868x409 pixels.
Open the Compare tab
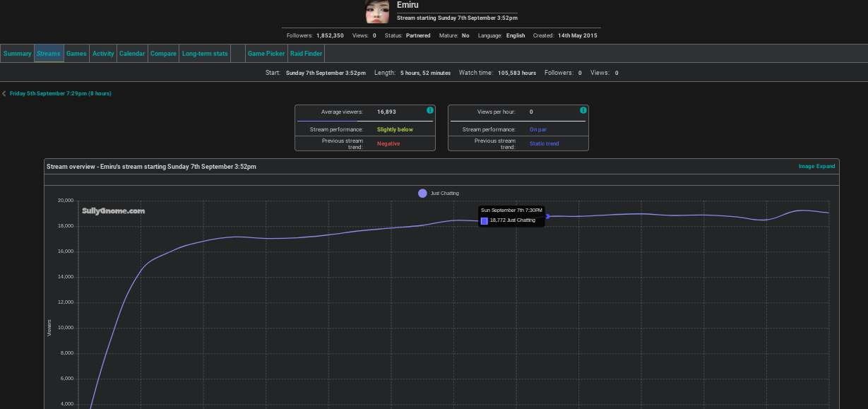coord(163,54)
